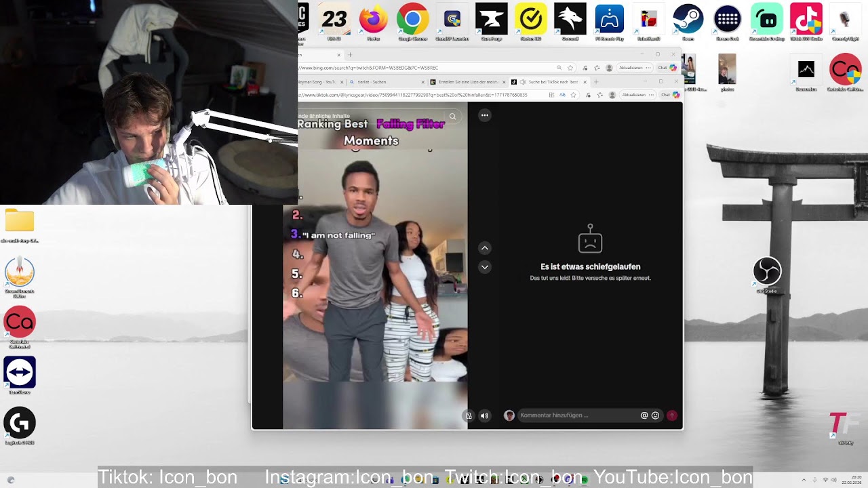868x488 pixels.
Task: Click the TikTok search magnifier on the video
Action: (x=453, y=117)
